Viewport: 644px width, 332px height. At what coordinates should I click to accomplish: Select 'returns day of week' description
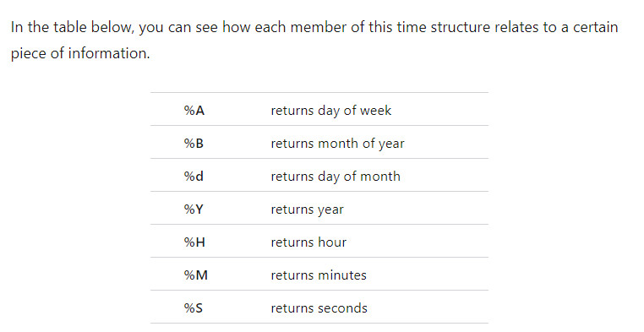click(330, 111)
